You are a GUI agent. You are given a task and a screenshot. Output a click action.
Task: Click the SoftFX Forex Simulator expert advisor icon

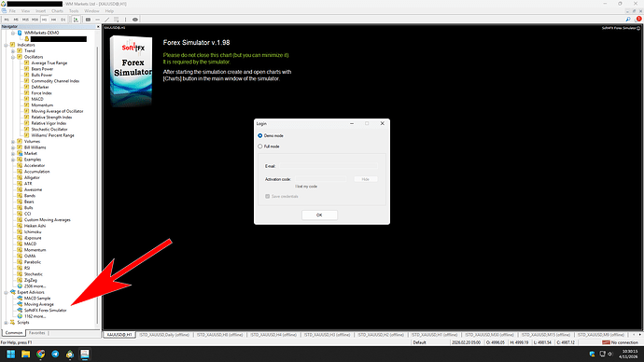click(20, 311)
